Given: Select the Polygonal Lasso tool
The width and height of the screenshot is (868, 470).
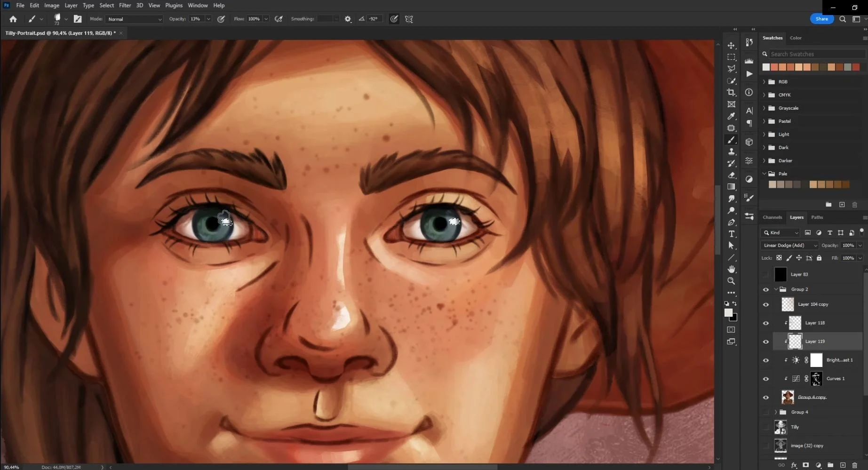Looking at the screenshot, I should (731, 69).
